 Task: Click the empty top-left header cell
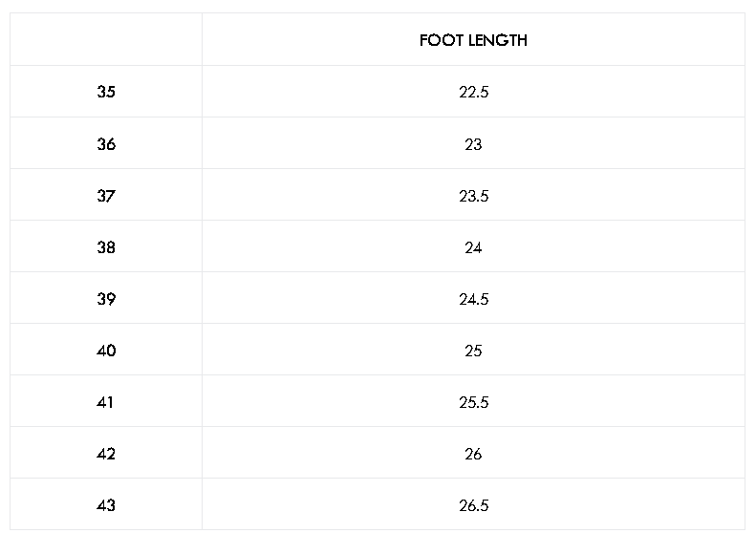[x=106, y=39]
